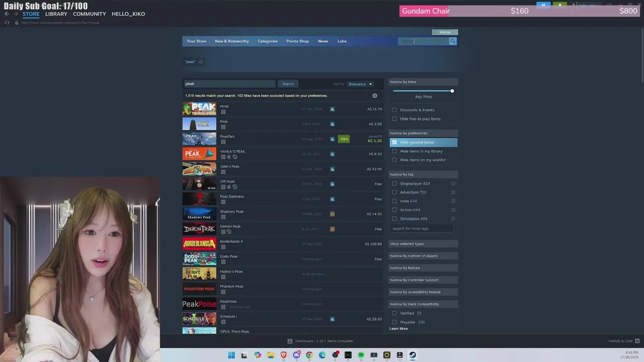Check Hide free to play items
The image size is (644, 362).
pos(394,119)
